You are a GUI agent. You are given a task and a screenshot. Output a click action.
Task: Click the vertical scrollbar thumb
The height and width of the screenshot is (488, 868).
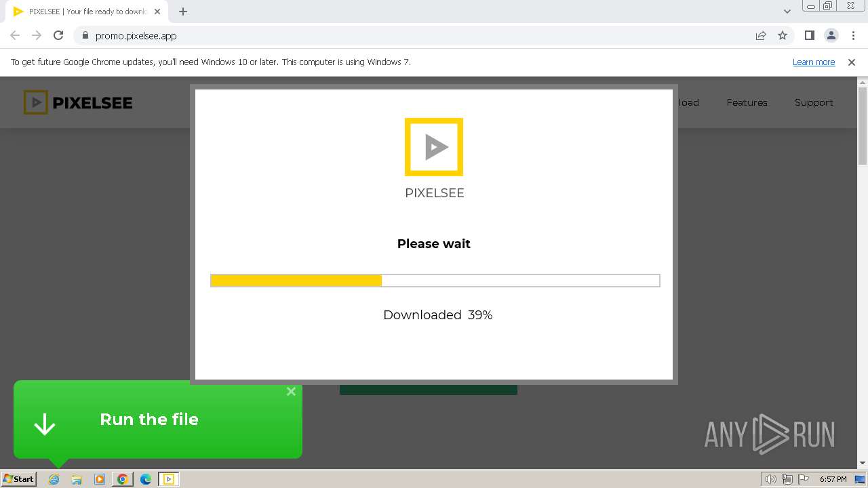[863, 125]
